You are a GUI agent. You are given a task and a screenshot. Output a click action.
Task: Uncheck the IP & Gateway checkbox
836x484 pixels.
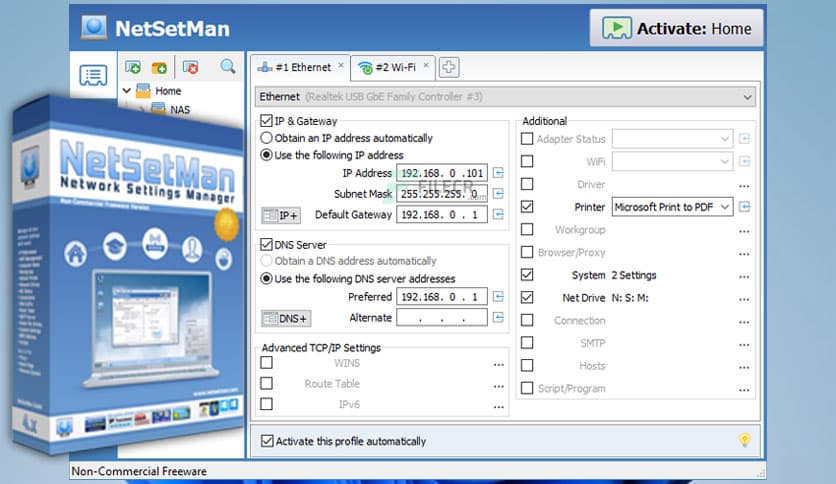[x=266, y=121]
